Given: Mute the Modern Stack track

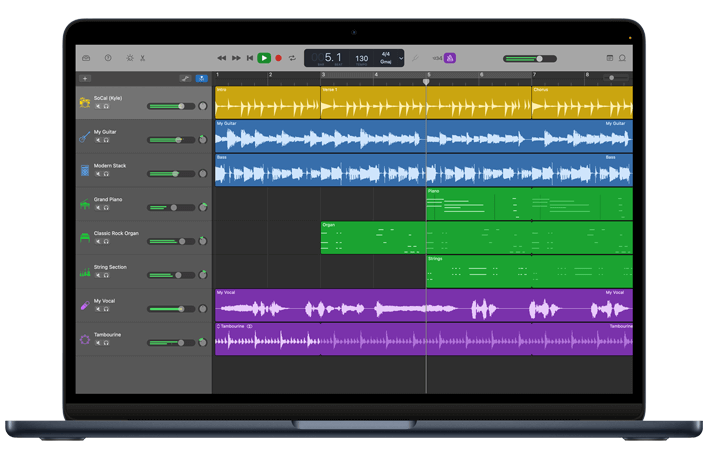Looking at the screenshot, I should (x=98, y=174).
